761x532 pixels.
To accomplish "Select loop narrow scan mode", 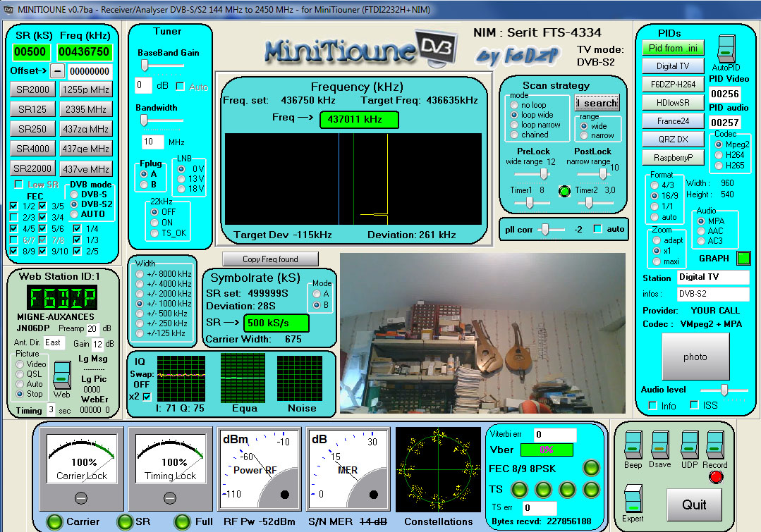I will tap(514, 125).
